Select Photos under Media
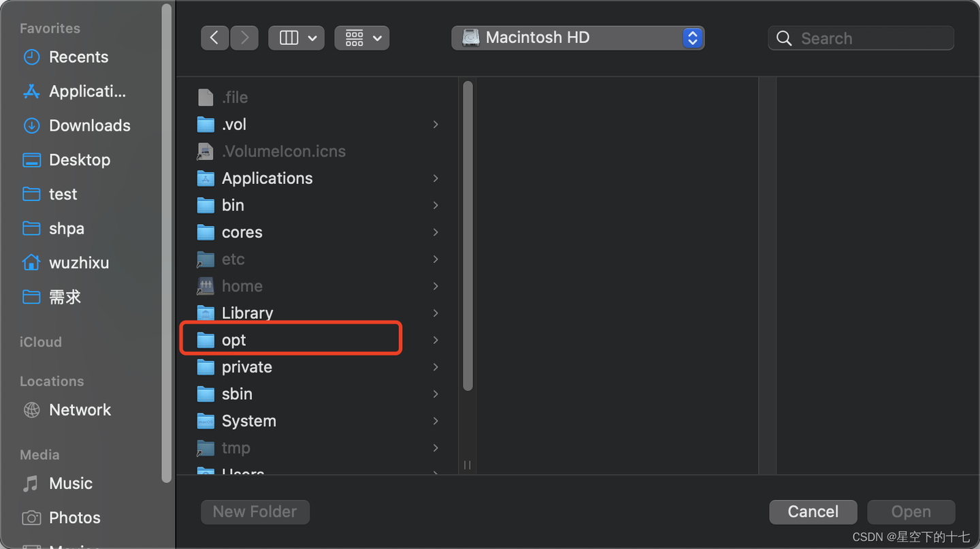Image resolution: width=980 pixels, height=549 pixels. (x=74, y=518)
